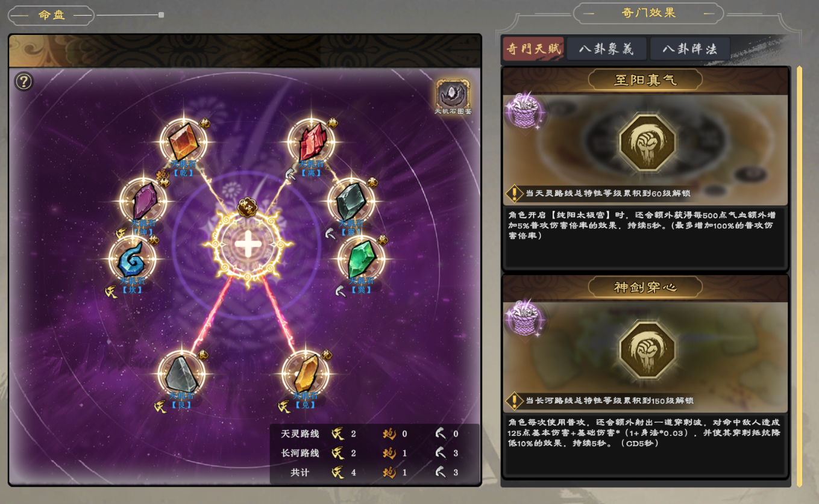Select the gray 艮 stone slot
819x504 pixels.
pyautogui.click(x=181, y=373)
